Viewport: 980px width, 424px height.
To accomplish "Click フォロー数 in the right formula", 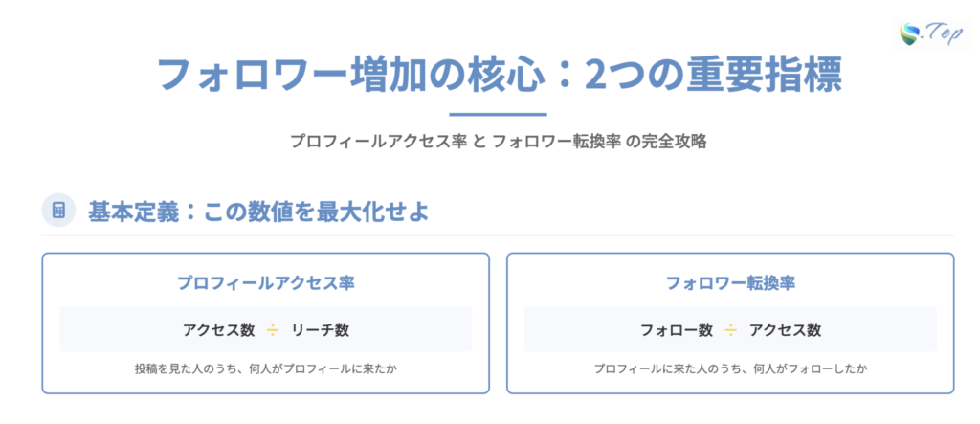I will pyautogui.click(x=677, y=330).
